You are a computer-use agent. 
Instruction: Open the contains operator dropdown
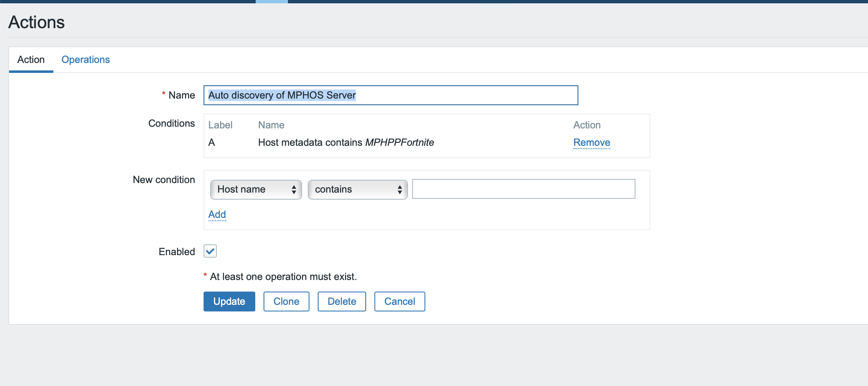tap(357, 189)
